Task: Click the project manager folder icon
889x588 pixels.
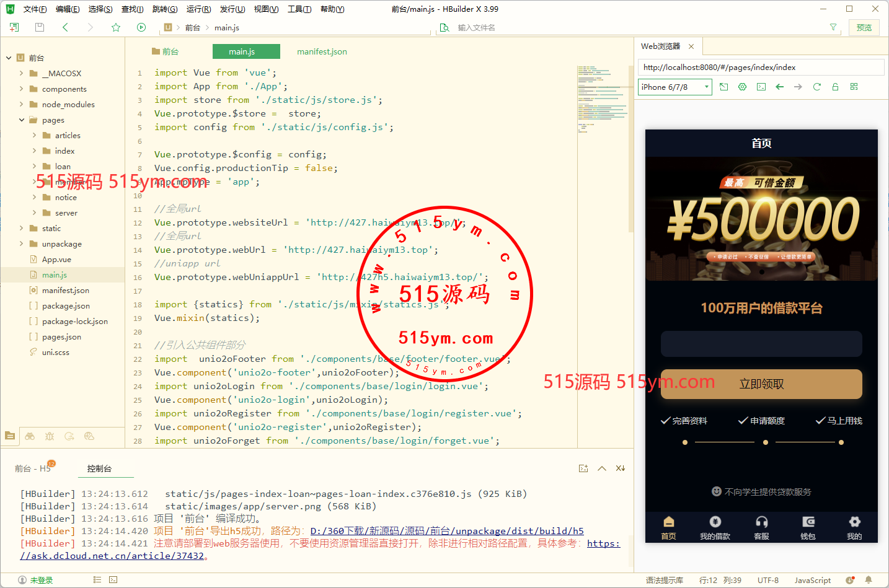Action: pyautogui.click(x=10, y=436)
